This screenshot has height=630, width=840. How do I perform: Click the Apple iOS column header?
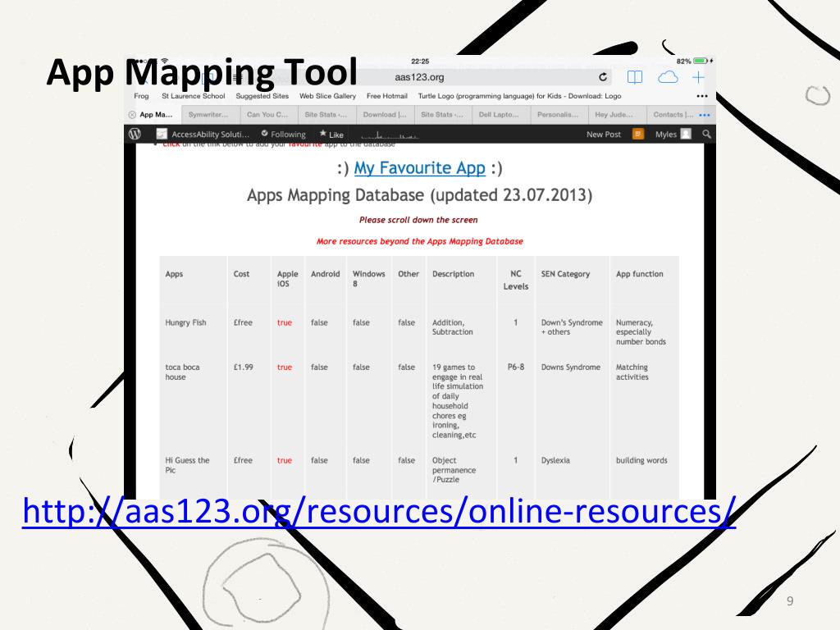coord(287,279)
